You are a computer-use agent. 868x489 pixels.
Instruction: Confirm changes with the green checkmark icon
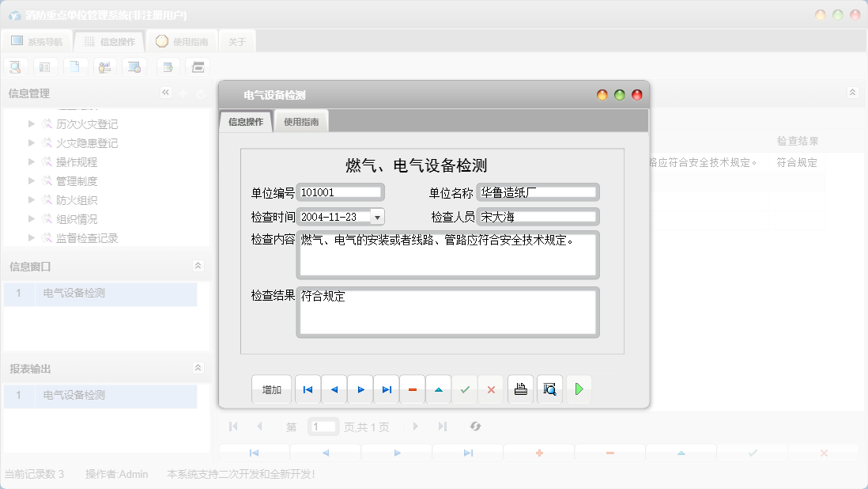[465, 389]
